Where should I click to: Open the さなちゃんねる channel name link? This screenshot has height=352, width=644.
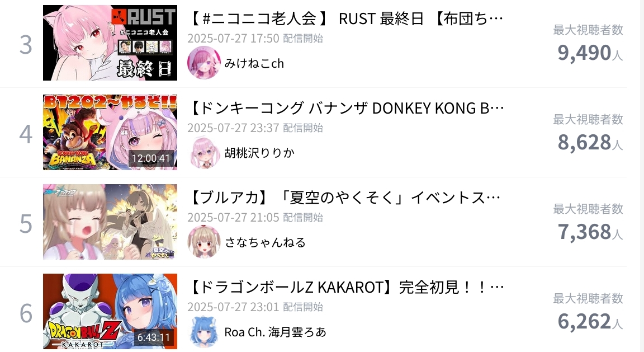point(265,242)
